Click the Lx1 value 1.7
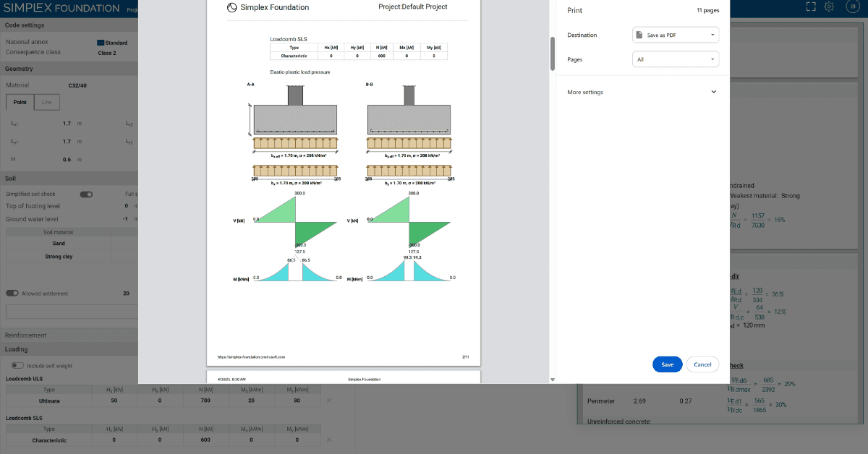This screenshot has height=454, width=868. pos(67,124)
